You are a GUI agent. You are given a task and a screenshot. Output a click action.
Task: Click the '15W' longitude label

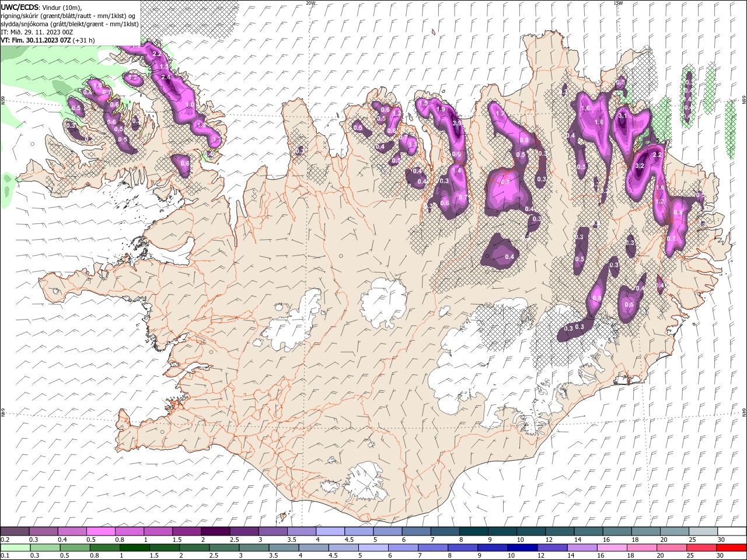coord(618,3)
